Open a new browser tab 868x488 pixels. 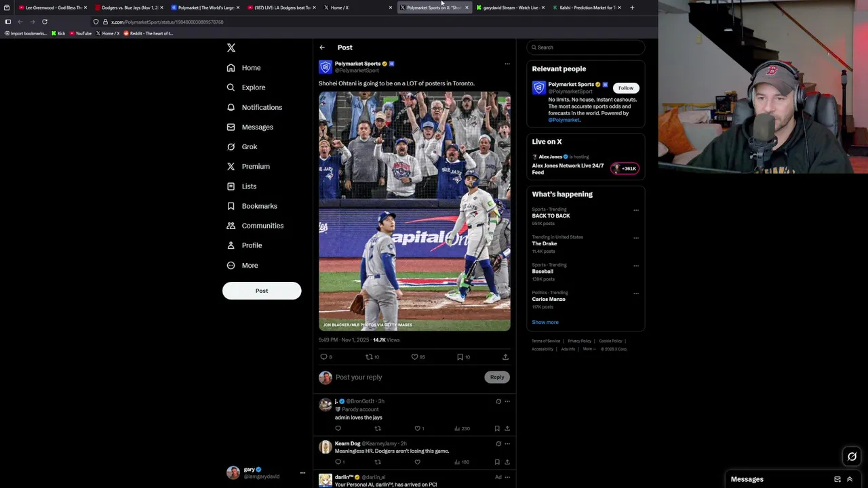(632, 7)
